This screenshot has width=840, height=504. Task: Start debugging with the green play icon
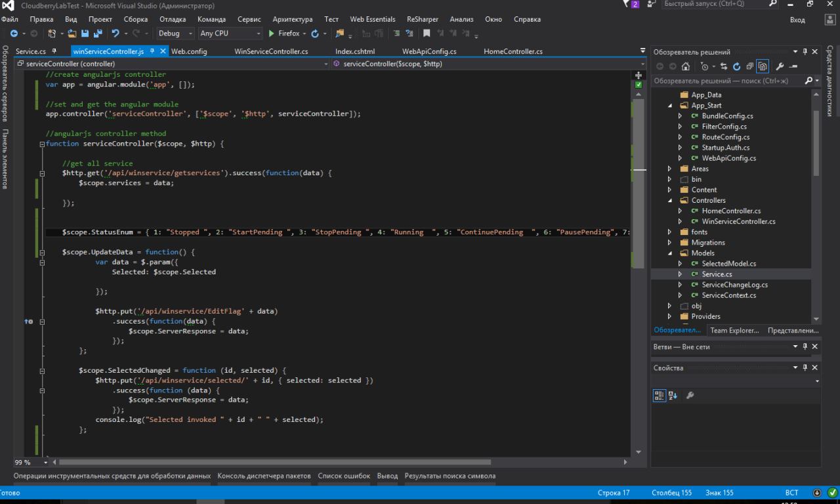click(272, 33)
